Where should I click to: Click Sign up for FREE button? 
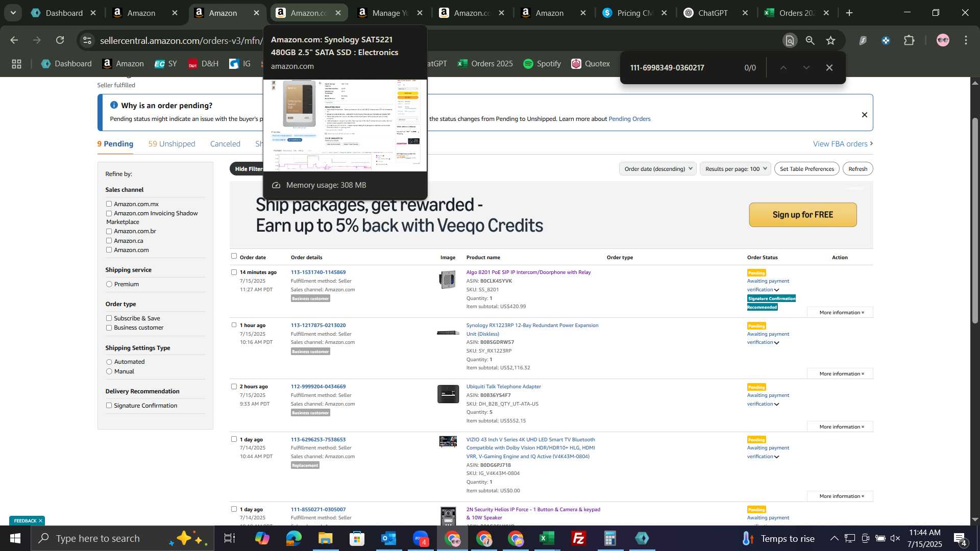click(802, 215)
